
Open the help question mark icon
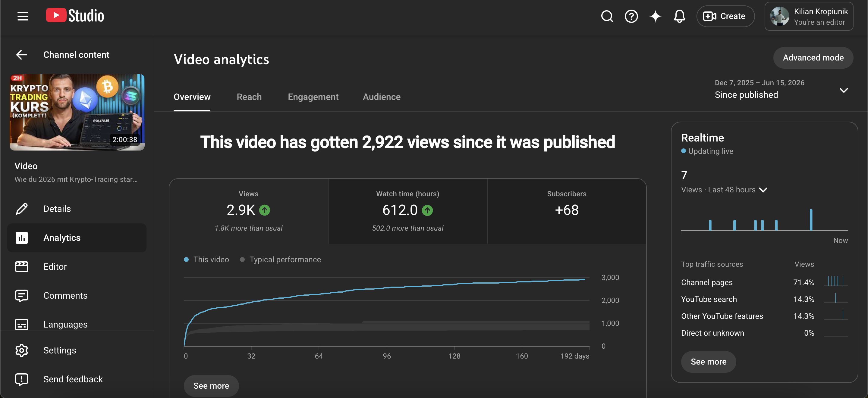click(x=631, y=16)
